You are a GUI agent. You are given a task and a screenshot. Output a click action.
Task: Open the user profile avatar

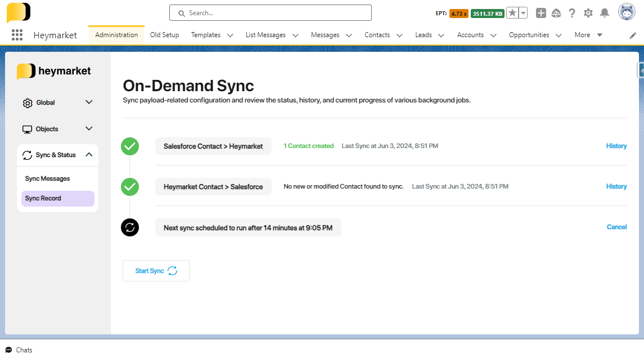pos(627,12)
